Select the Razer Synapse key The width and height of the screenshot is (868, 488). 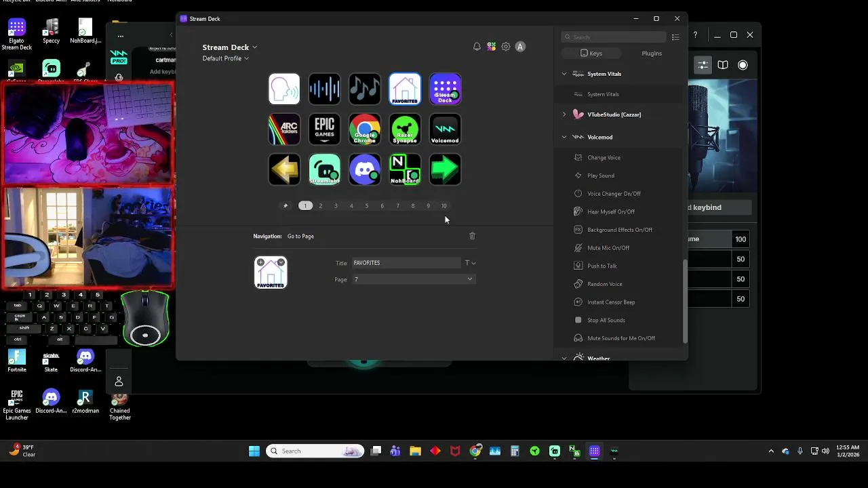pos(405,129)
